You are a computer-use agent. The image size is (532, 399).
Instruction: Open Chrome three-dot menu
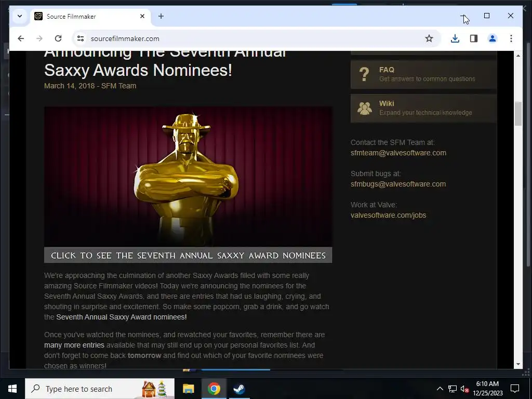[511, 38]
